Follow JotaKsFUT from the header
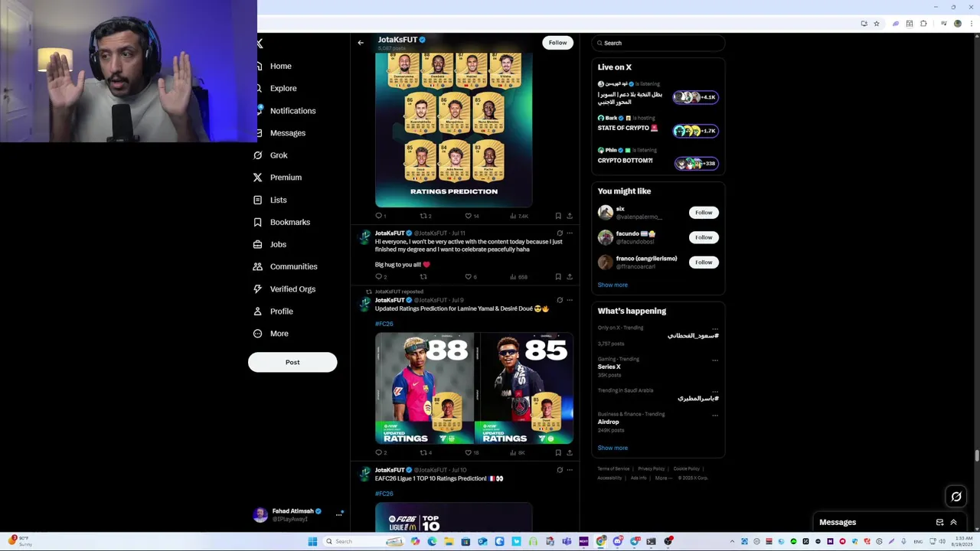Image resolution: width=980 pixels, height=551 pixels. (557, 43)
